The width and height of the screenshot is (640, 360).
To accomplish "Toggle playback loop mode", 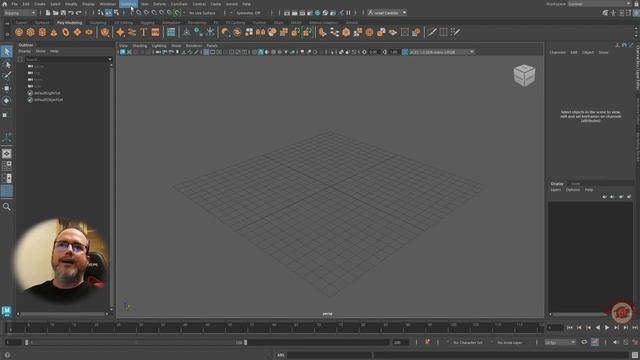I will point(584,342).
